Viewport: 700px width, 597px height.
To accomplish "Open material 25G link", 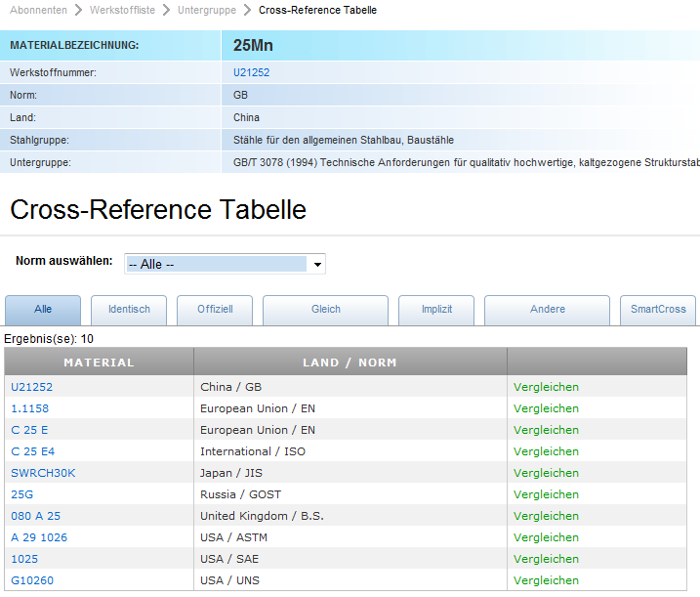I will point(21,494).
